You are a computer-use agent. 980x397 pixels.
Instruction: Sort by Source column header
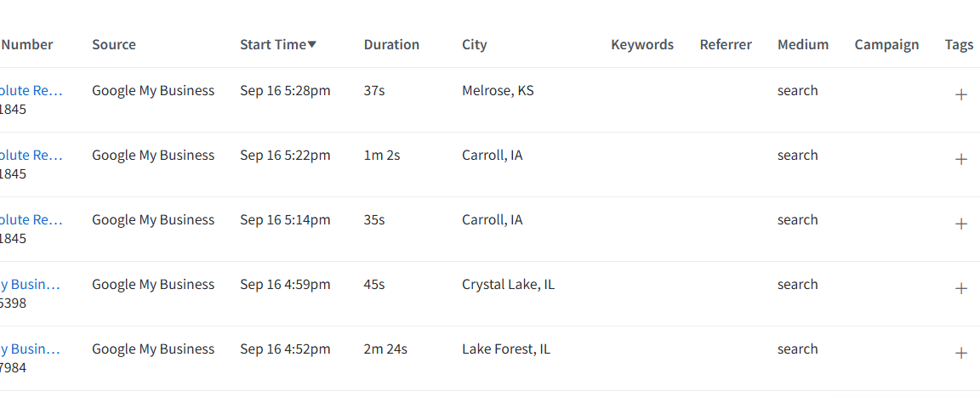(114, 44)
